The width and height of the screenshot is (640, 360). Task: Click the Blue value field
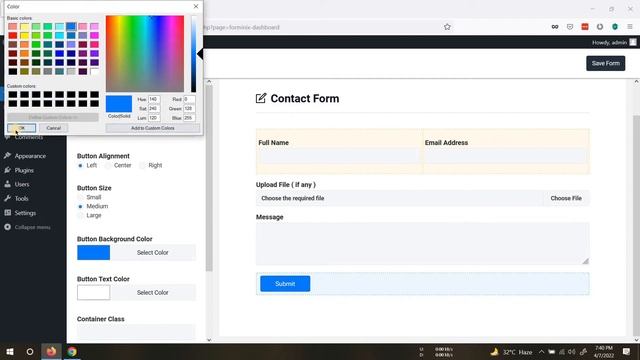tap(189, 118)
